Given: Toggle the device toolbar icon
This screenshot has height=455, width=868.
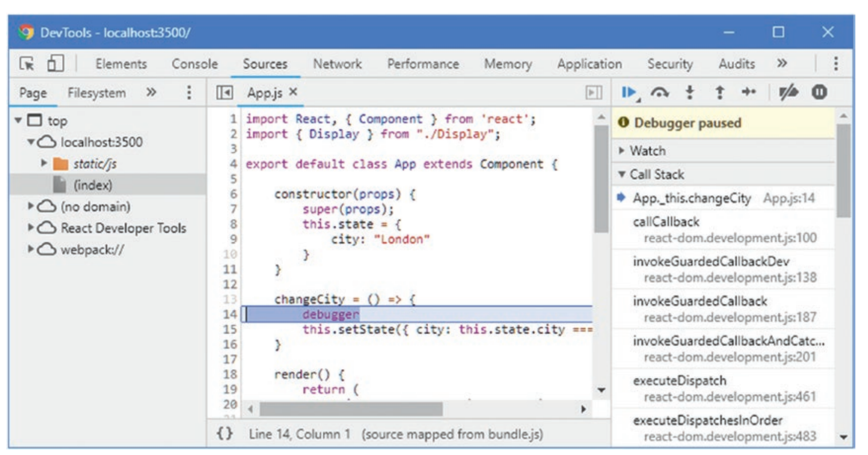Looking at the screenshot, I should (x=55, y=63).
